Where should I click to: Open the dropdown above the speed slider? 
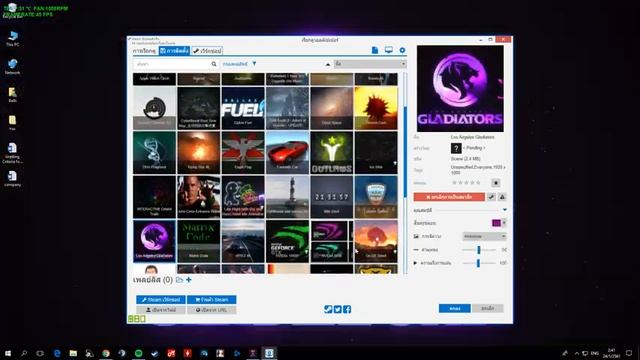pyautogui.click(x=484, y=236)
